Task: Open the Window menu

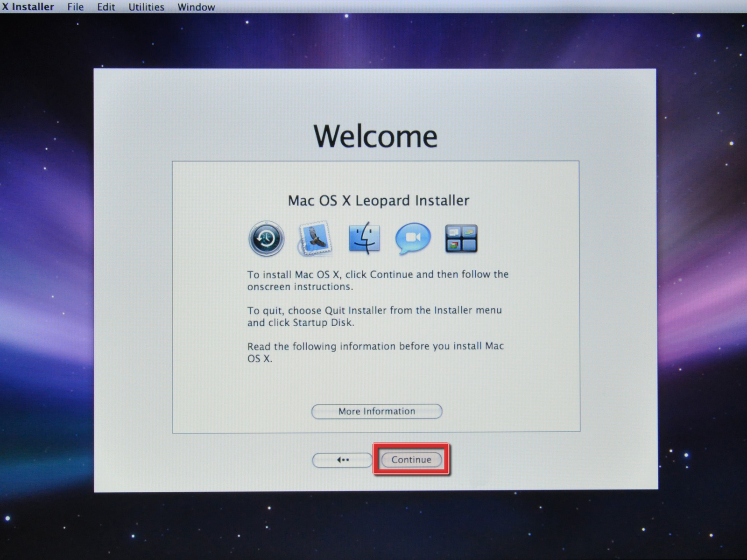Action: 196,7
